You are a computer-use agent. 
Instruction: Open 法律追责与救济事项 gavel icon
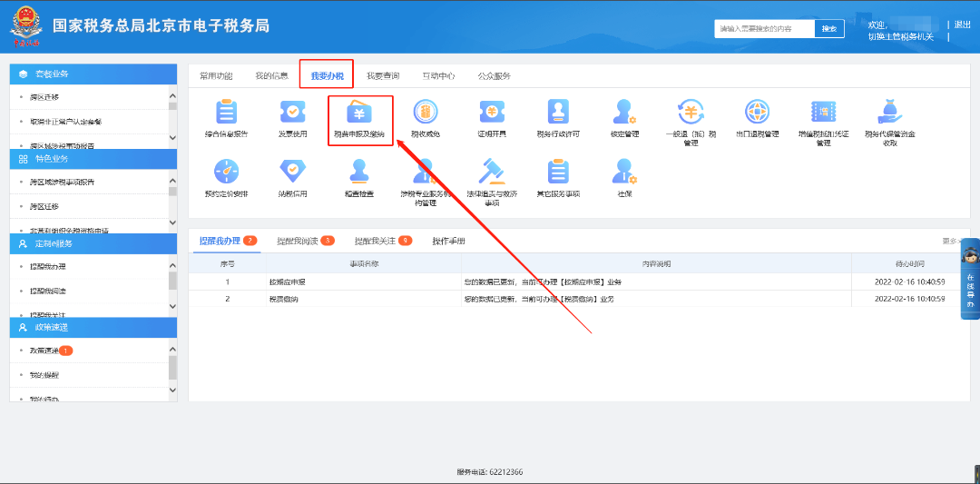(x=491, y=172)
